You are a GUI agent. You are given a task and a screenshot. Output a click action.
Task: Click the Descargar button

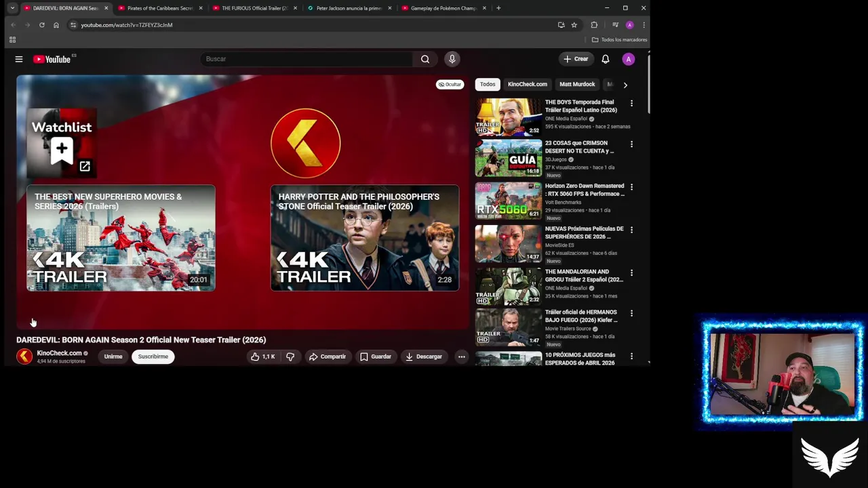point(424,357)
